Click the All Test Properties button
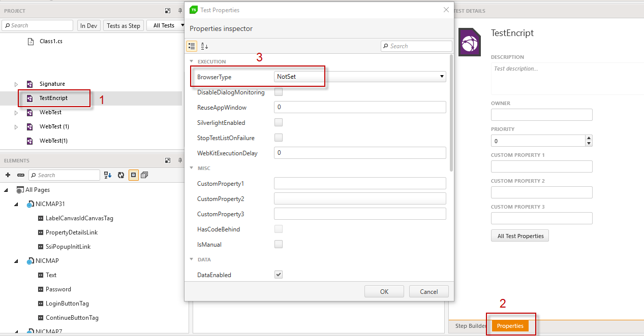This screenshot has height=336, width=644. pos(519,236)
